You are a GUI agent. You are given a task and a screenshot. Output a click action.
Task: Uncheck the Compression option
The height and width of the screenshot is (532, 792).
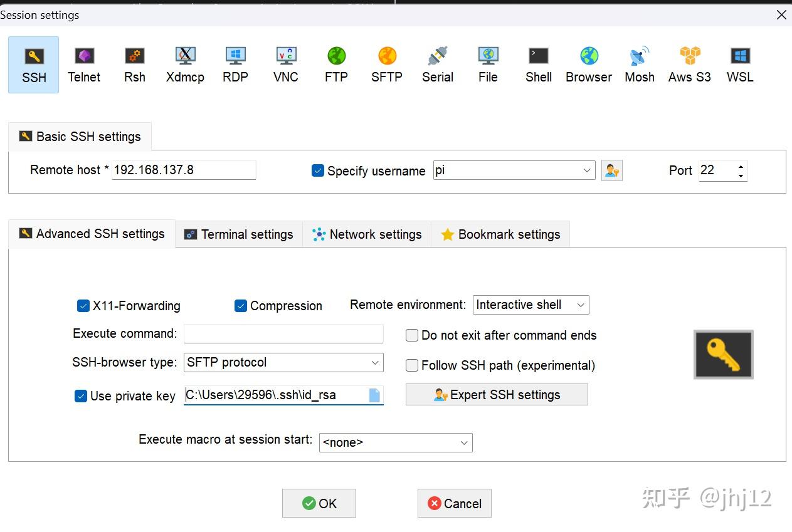pos(241,306)
